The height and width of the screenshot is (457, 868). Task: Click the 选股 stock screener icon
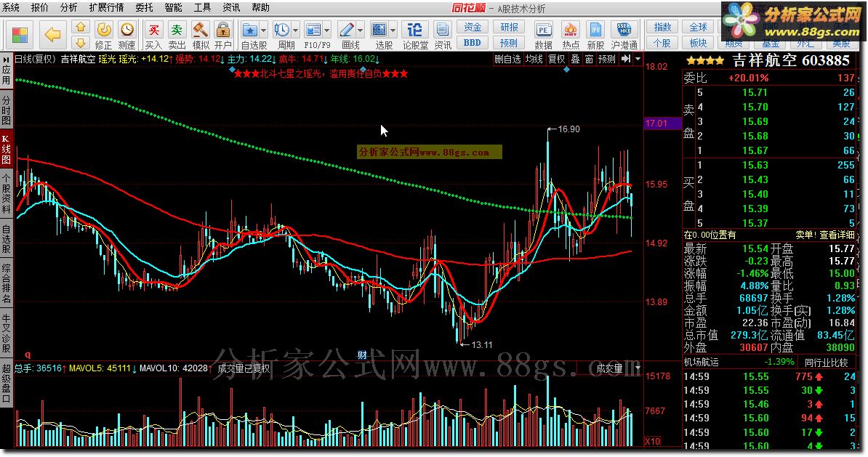tap(379, 29)
